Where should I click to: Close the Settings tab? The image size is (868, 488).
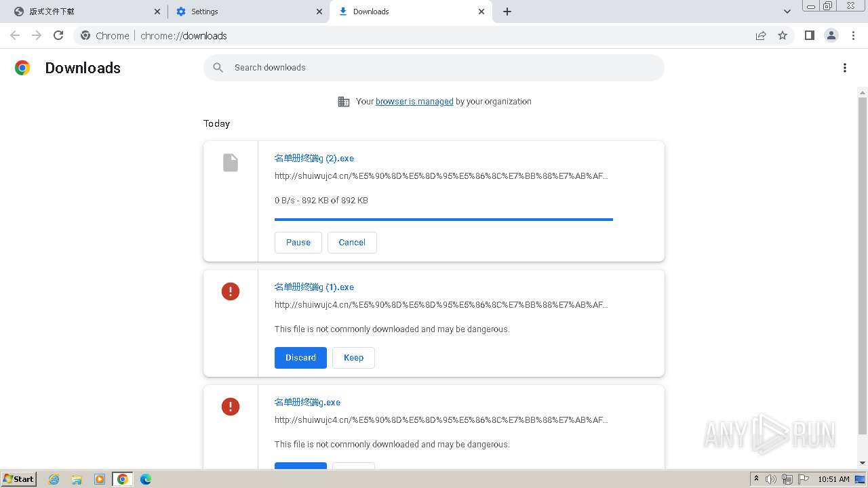click(x=319, y=12)
